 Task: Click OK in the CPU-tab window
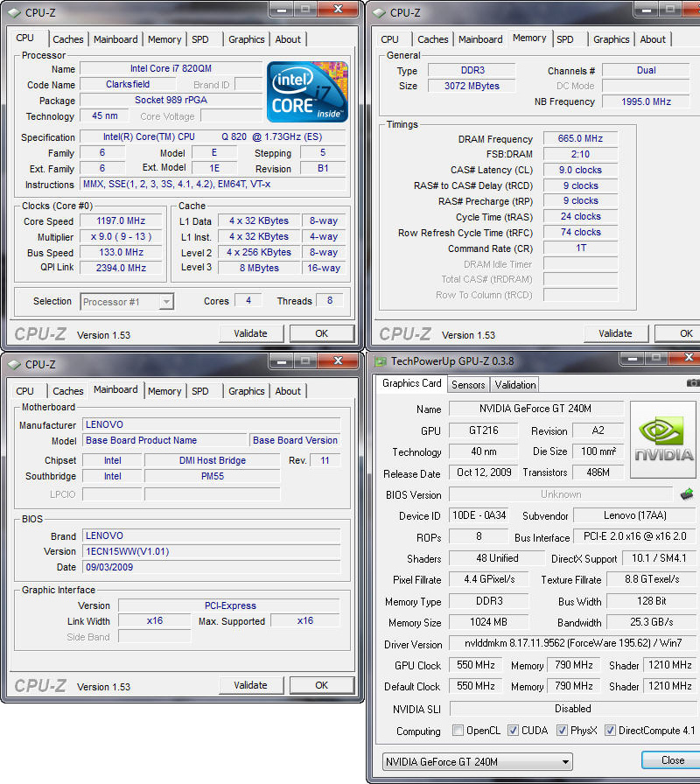coord(321,333)
